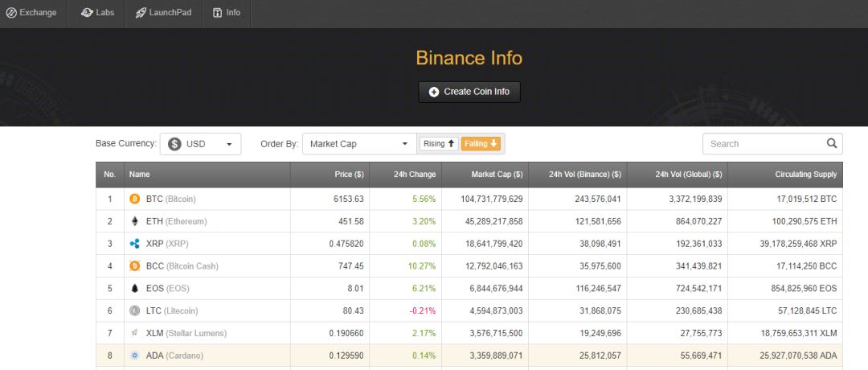Open the EOS (EOS) row name

(x=169, y=289)
